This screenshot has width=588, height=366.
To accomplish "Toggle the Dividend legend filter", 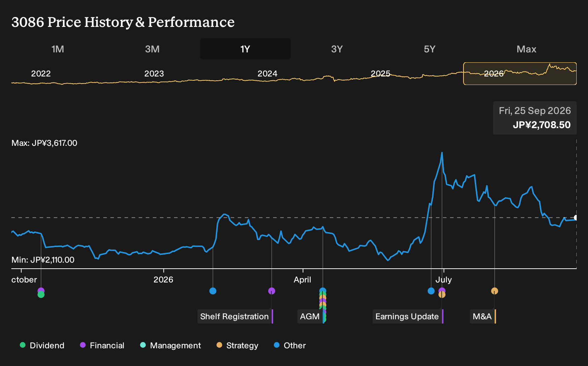I will (42, 345).
